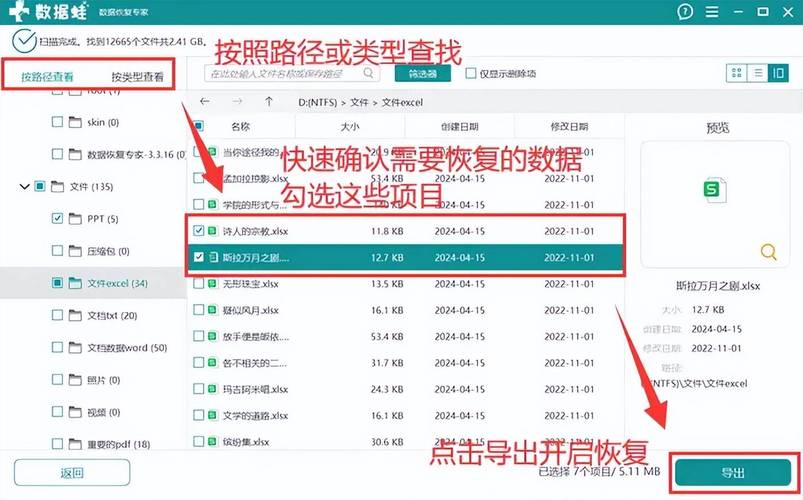Screen dimensions: 803x500
Task: Click the 文档txt folder icon
Action: [x=75, y=315]
